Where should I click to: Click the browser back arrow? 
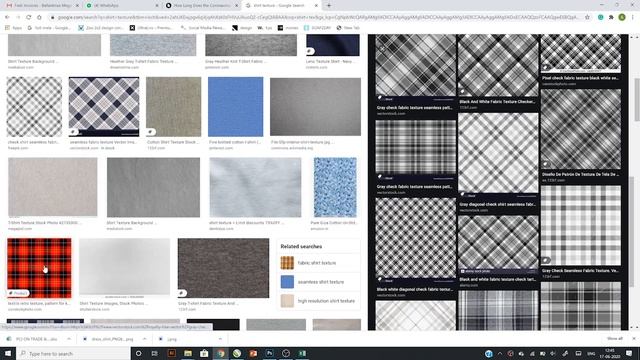point(7,17)
